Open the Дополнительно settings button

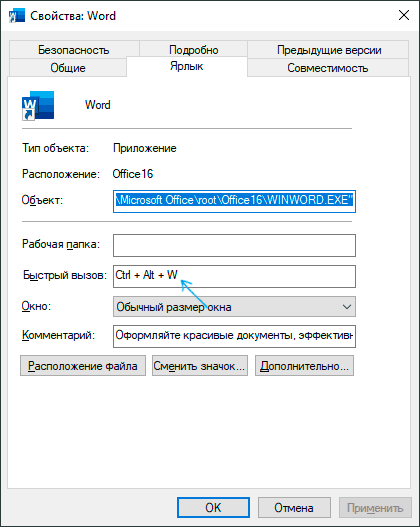[304, 366]
